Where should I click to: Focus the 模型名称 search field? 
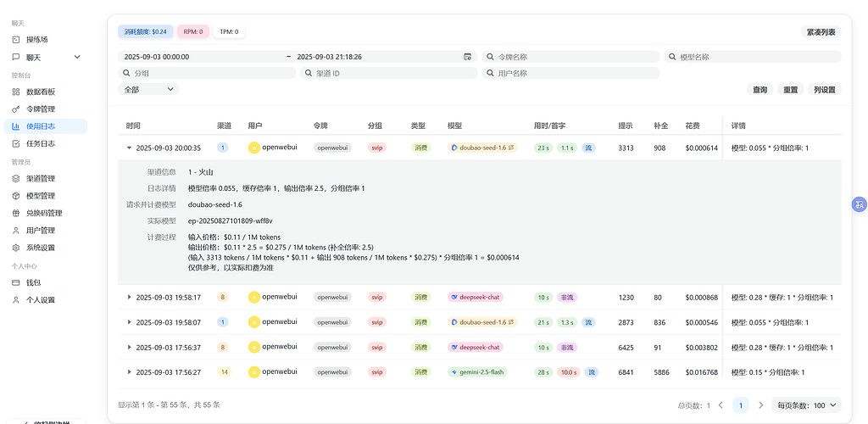tap(753, 57)
